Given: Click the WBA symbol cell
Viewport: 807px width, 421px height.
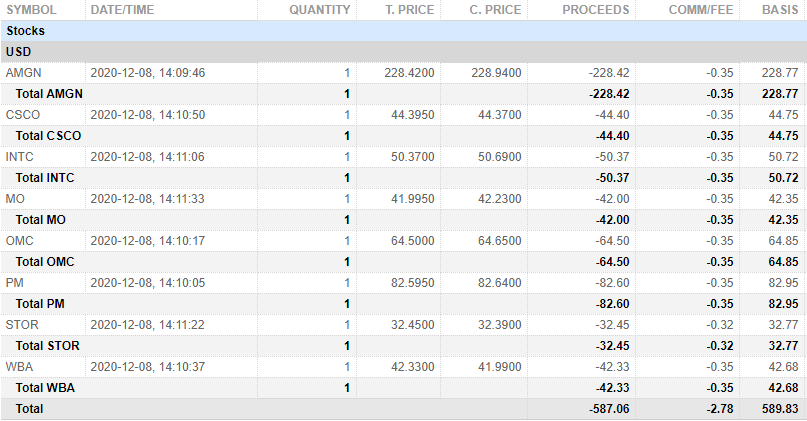Looking at the screenshot, I should click(19, 367).
